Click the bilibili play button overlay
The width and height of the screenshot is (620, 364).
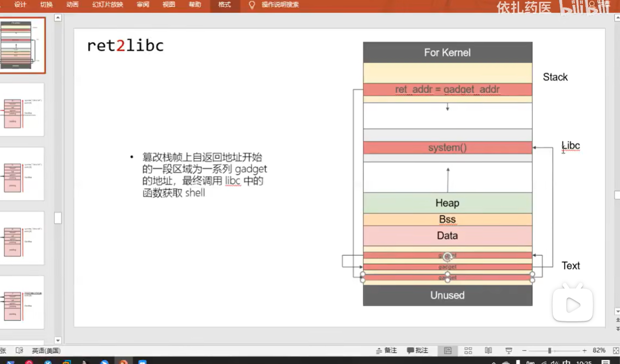(572, 305)
